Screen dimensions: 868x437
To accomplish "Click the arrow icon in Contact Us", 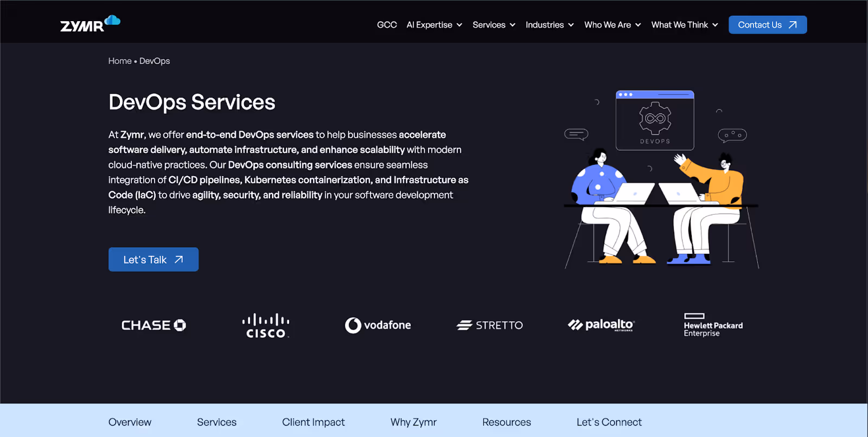I will [x=793, y=25].
